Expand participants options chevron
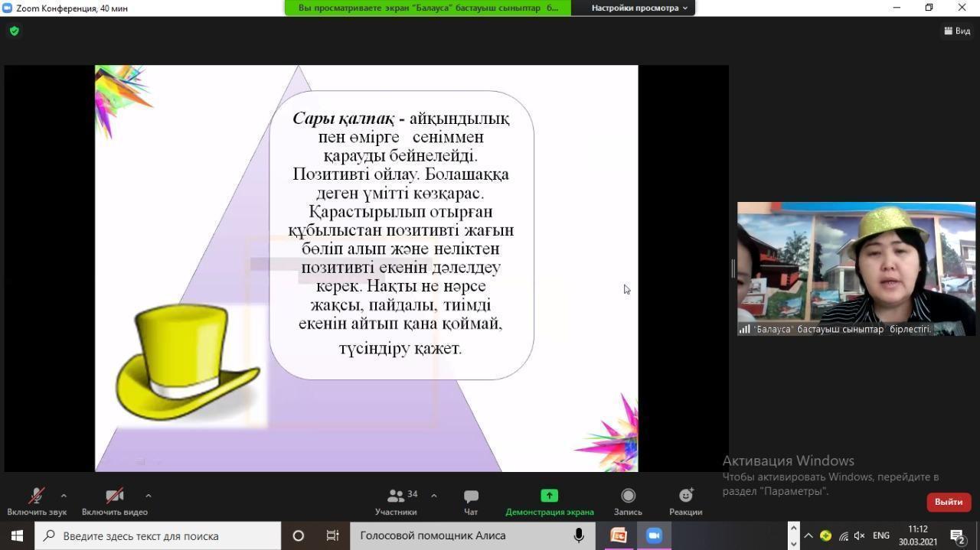980x550 pixels. coord(434,496)
